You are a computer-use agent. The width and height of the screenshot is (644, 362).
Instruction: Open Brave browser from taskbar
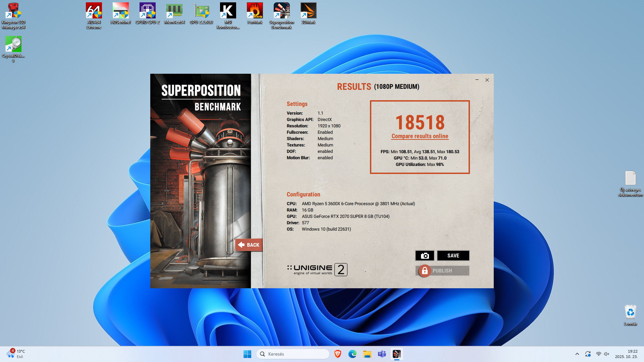(x=338, y=354)
